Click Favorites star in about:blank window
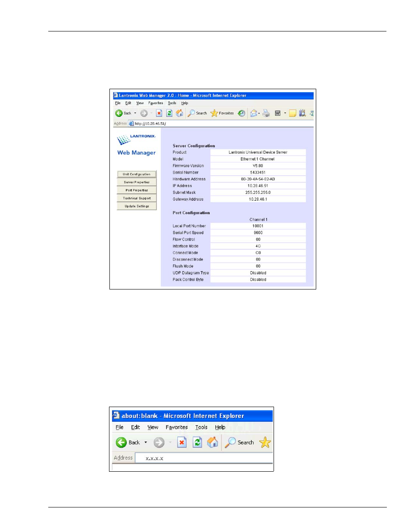The image size is (411, 532). 265,442
